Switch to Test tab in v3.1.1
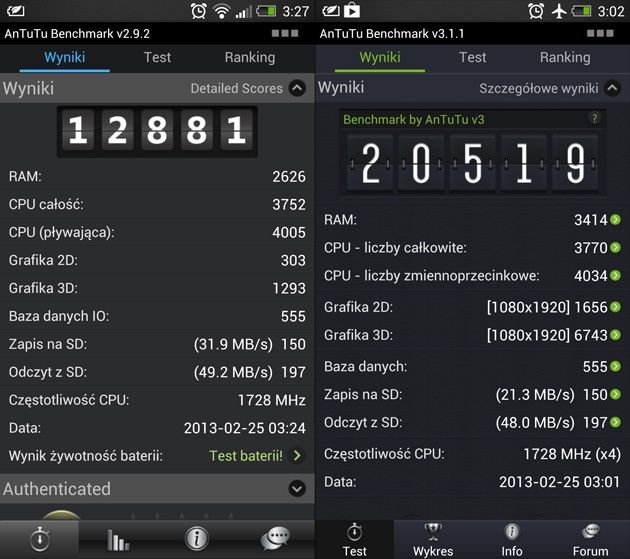The width and height of the screenshot is (630, 559). point(472,57)
